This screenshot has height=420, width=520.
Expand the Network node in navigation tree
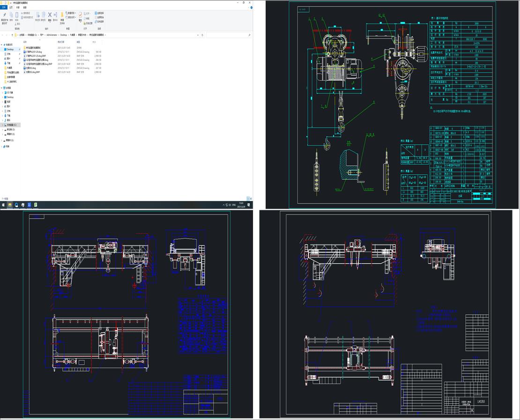click(x=1, y=147)
